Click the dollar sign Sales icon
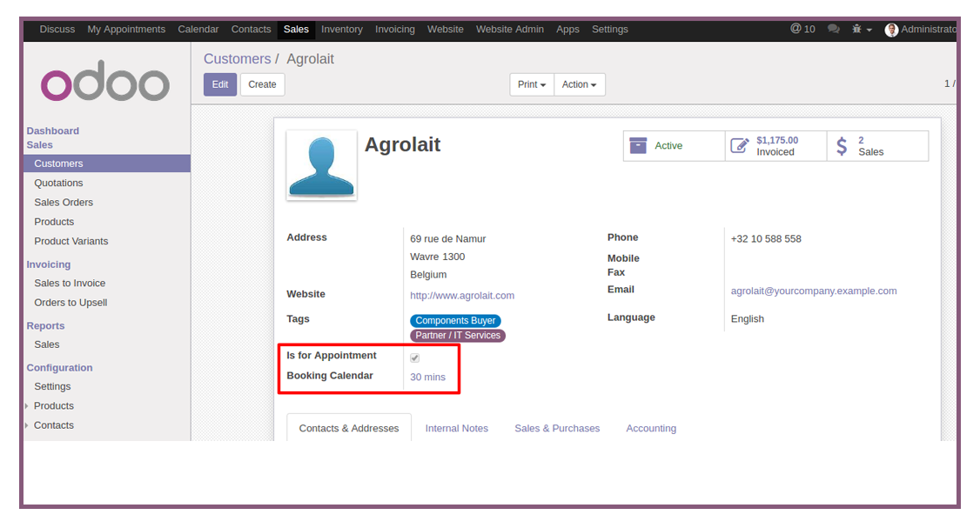Viewport: 980px width, 528px height. 842,146
